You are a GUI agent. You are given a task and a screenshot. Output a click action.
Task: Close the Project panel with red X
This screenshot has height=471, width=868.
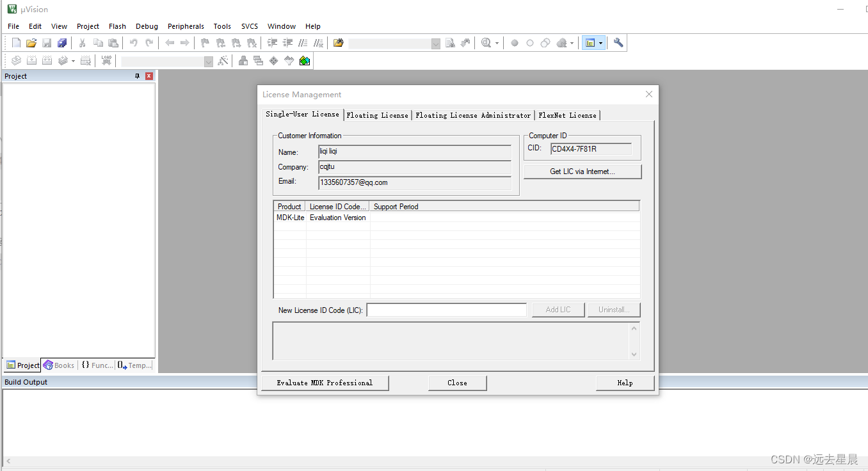[149, 76]
